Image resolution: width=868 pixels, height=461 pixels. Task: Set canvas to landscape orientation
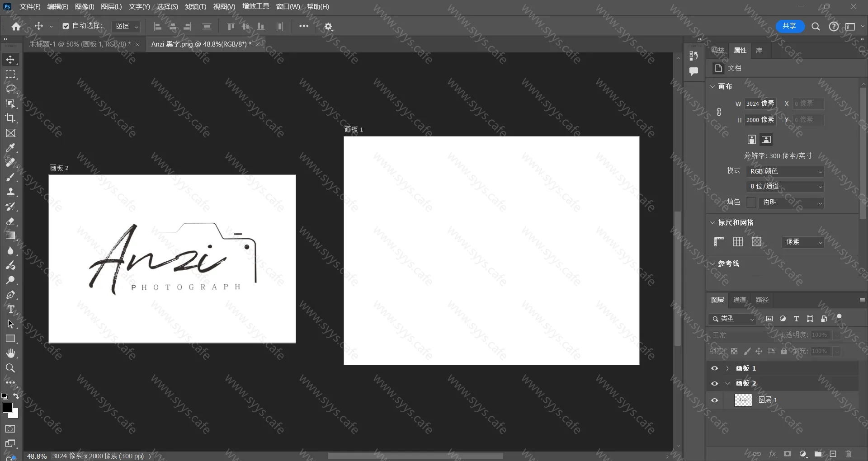pyautogui.click(x=766, y=139)
